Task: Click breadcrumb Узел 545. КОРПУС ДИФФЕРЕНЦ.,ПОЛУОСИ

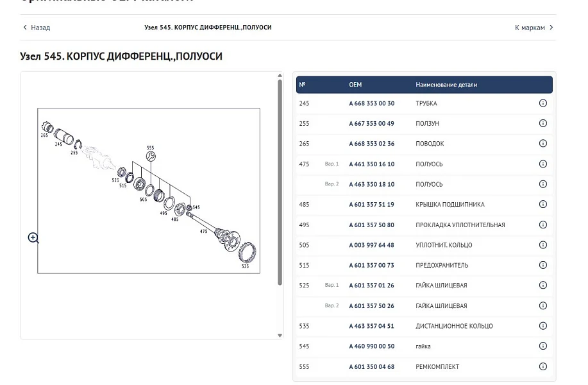Action: tap(208, 28)
